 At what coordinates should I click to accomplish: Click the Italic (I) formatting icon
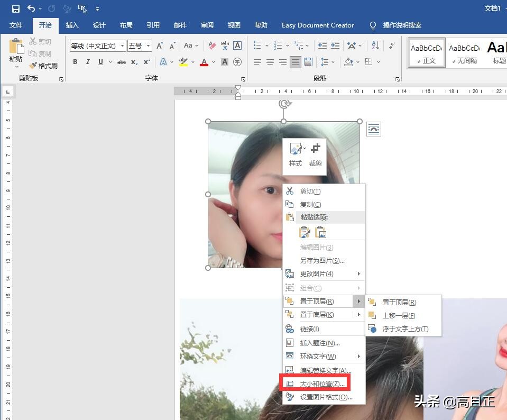pyautogui.click(x=88, y=61)
